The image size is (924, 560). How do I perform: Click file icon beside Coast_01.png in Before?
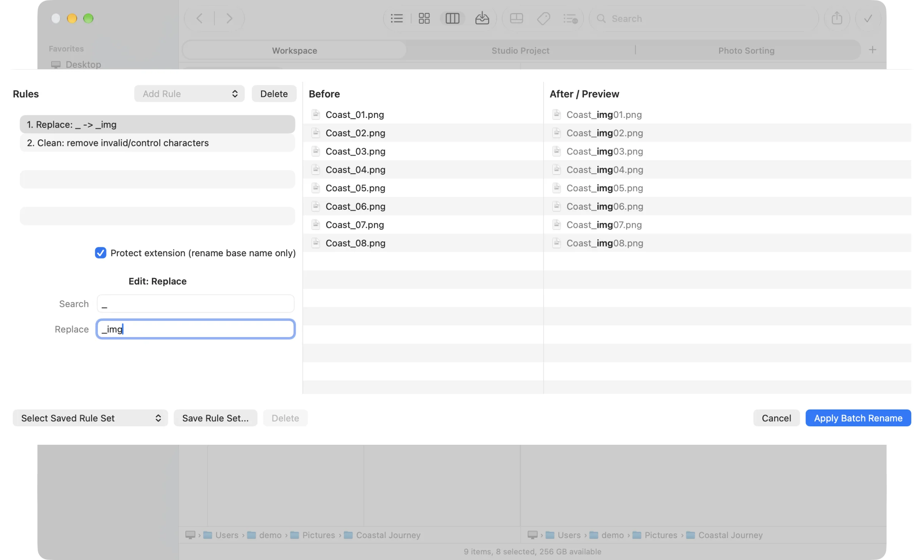pyautogui.click(x=316, y=114)
